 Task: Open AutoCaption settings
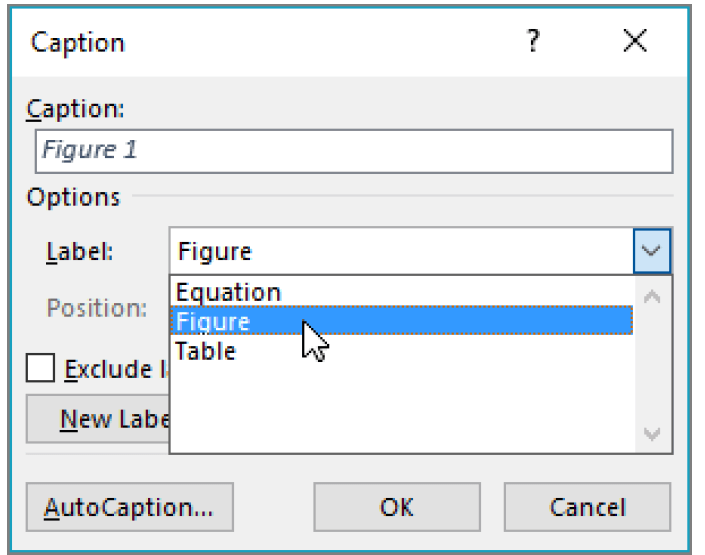click(x=129, y=507)
